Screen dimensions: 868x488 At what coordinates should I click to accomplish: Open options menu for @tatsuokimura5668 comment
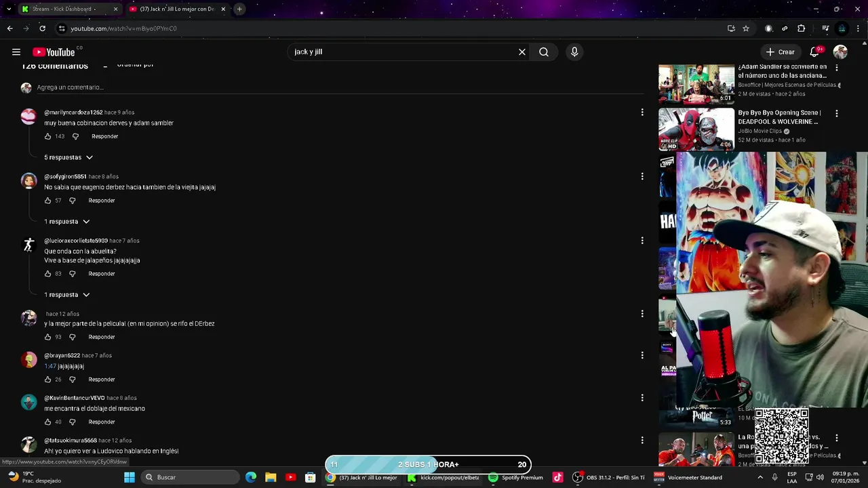click(x=642, y=441)
